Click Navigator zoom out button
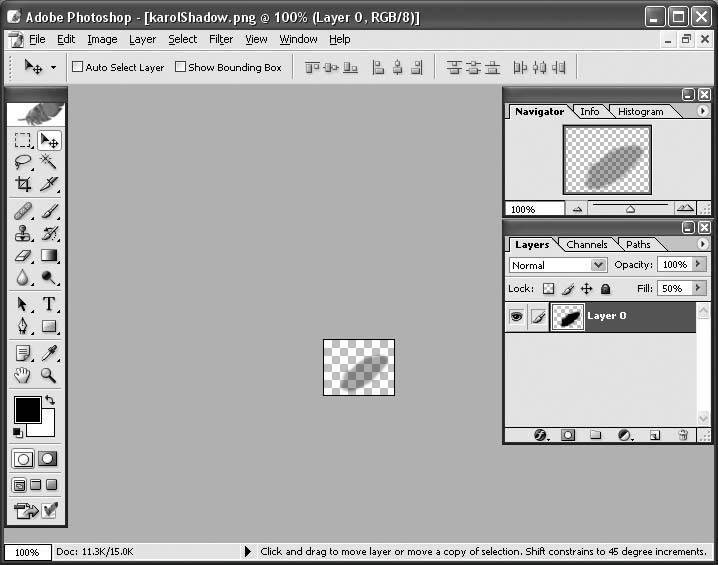The height and width of the screenshot is (565, 718). 577,209
